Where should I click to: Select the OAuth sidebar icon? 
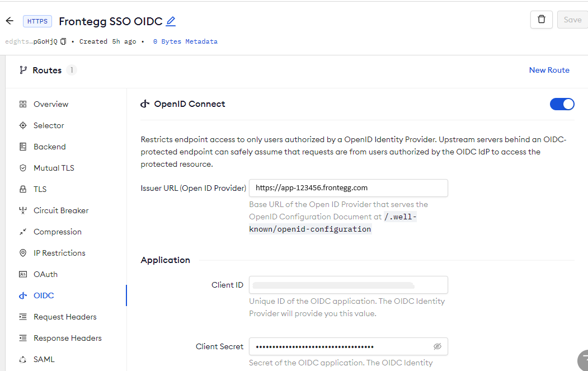click(22, 274)
